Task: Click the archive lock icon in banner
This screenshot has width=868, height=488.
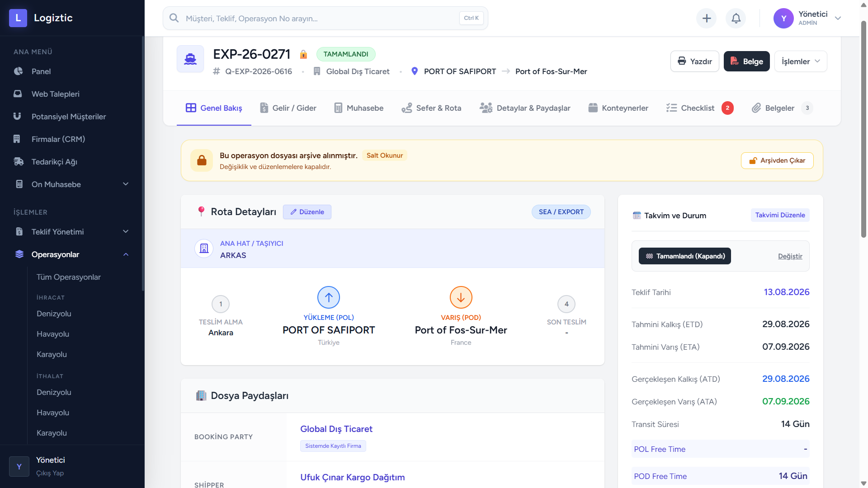Action: (x=202, y=160)
